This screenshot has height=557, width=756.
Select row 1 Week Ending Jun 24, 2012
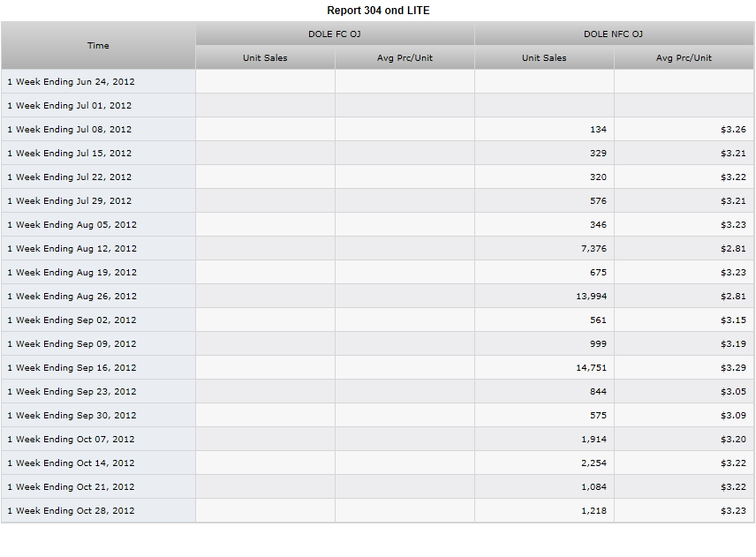click(377, 81)
